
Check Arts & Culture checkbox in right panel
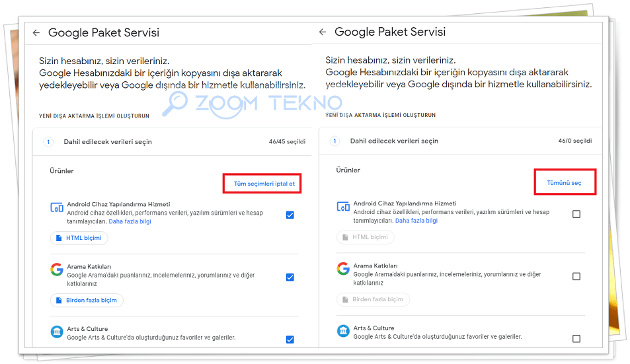[576, 339]
